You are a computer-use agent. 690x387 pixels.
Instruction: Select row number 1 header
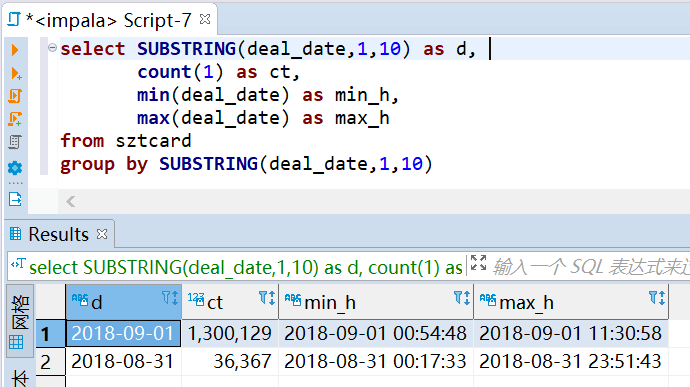pyautogui.click(x=51, y=334)
